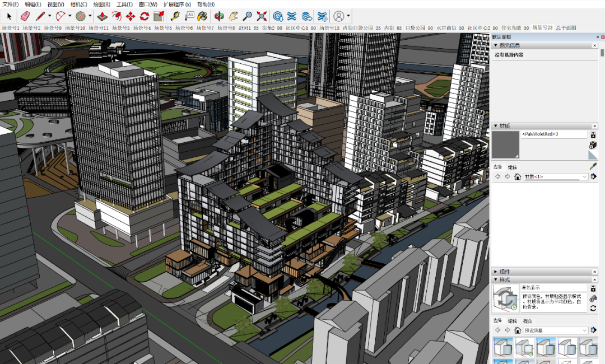This screenshot has width=605, height=364.
Task: Pick the Tape Measure tool
Action: click(x=174, y=16)
